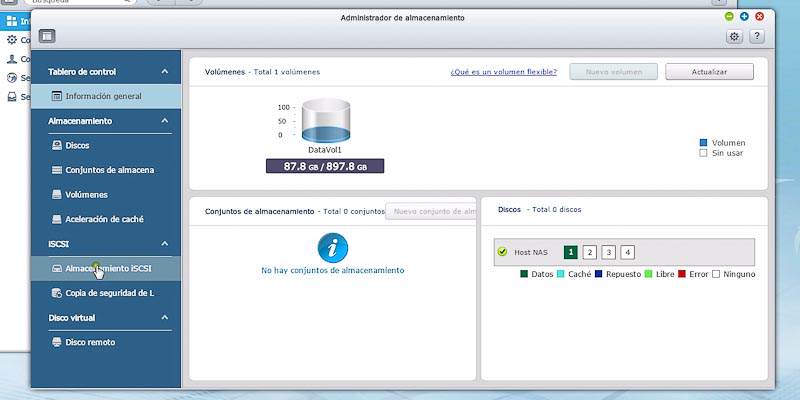Click the Repuesto navy legend swatch
Screen dimensions: 800x400
(598, 274)
